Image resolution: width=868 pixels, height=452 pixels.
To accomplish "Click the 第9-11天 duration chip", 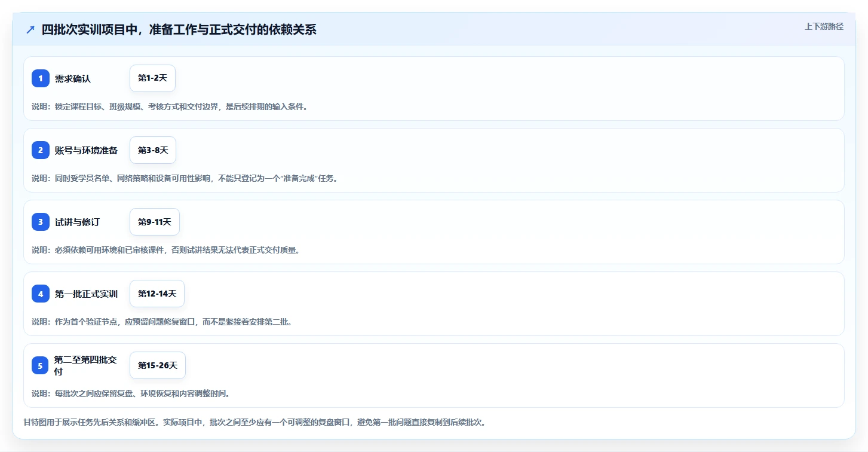I will pyautogui.click(x=155, y=222).
